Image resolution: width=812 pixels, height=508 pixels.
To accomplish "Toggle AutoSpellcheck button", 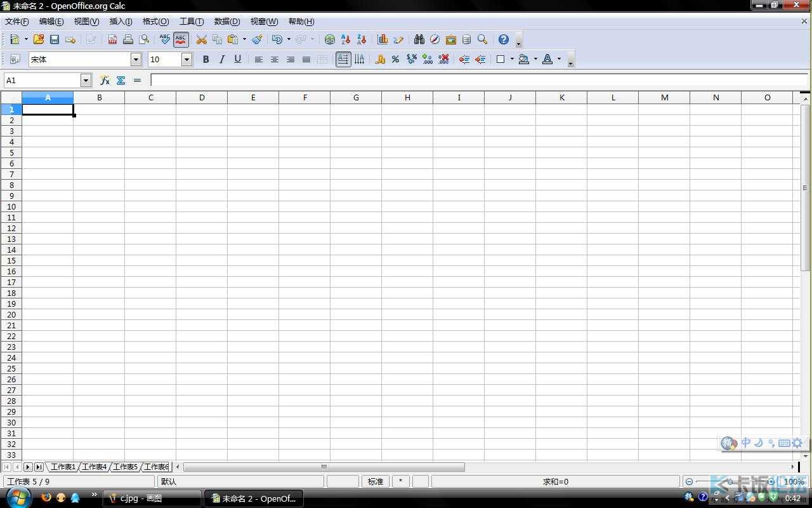I will tap(181, 39).
